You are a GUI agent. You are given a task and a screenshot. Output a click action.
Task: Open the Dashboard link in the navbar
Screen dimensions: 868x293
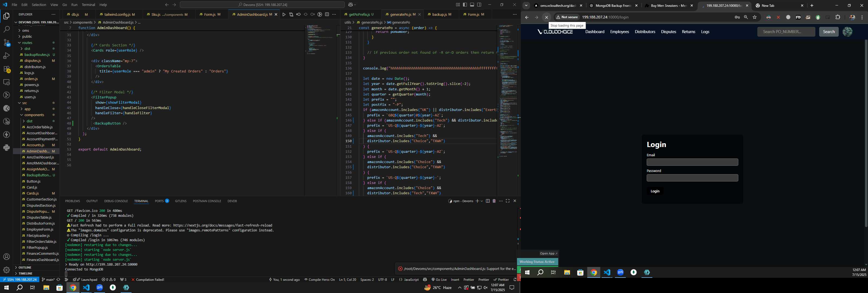click(595, 32)
